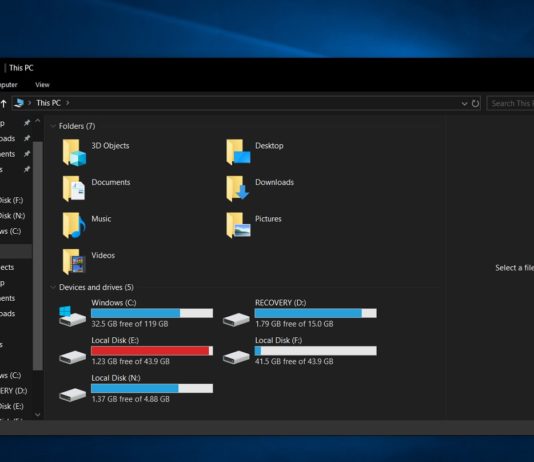The height and width of the screenshot is (462, 534).
Task: Open the Documents folder icon
Action: [x=74, y=189]
